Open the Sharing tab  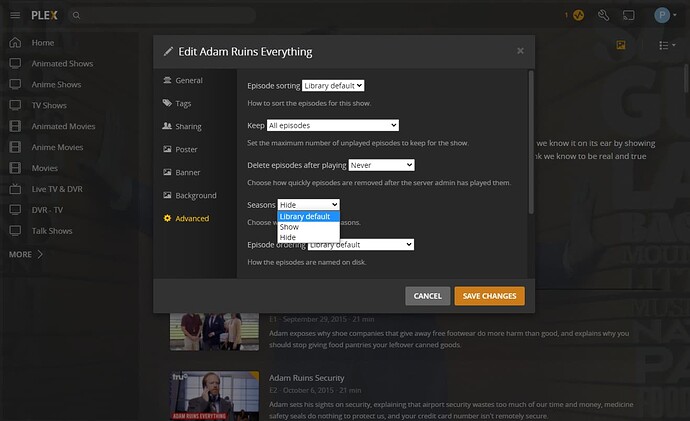pyautogui.click(x=182, y=127)
